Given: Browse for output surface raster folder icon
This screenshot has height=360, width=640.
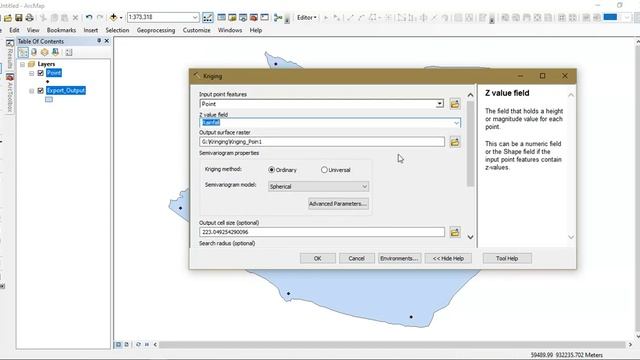Looking at the screenshot, I should point(455,142).
